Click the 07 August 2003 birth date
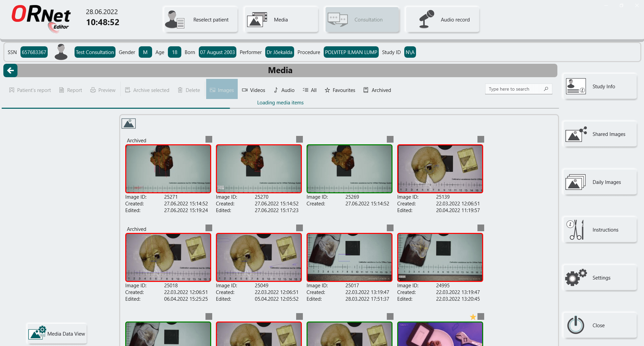 point(218,52)
